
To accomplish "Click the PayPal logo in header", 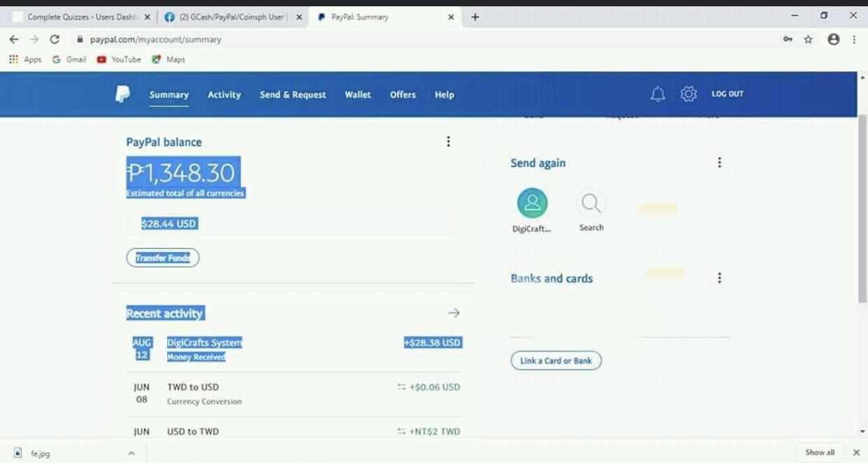I will pyautogui.click(x=123, y=94).
